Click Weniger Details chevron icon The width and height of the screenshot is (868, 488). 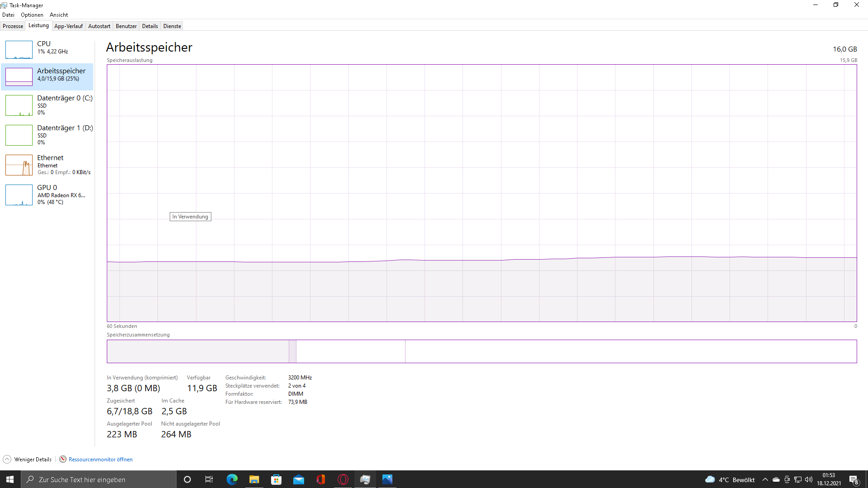tap(7, 459)
